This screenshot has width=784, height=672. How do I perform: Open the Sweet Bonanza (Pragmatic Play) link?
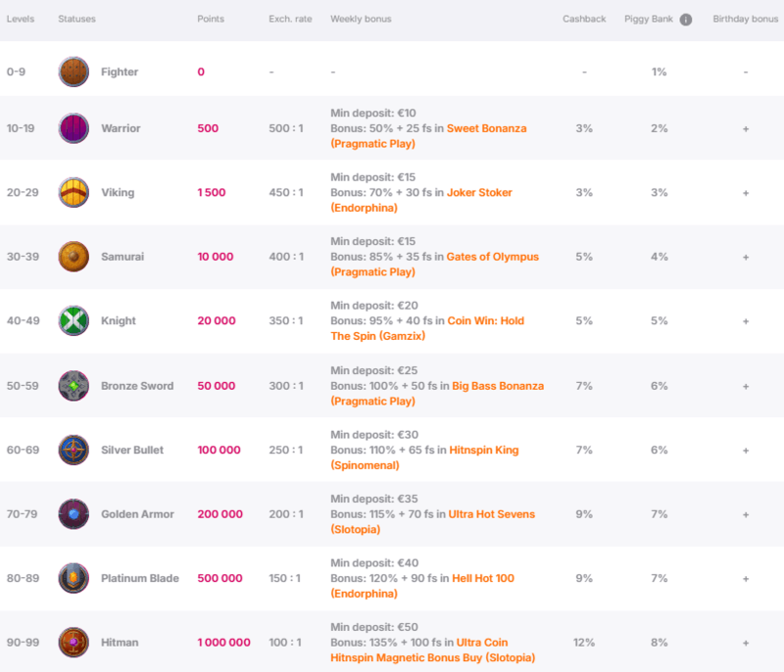click(x=428, y=136)
